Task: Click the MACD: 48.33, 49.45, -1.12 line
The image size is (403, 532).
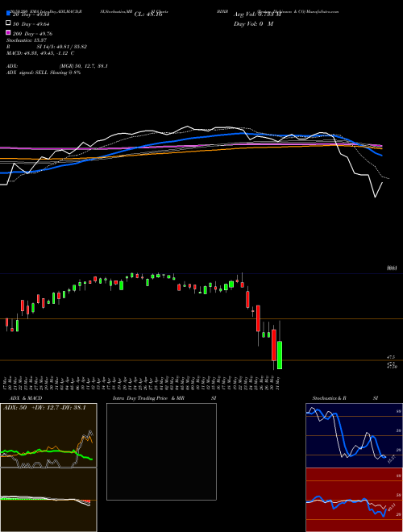Action: [x=40, y=53]
